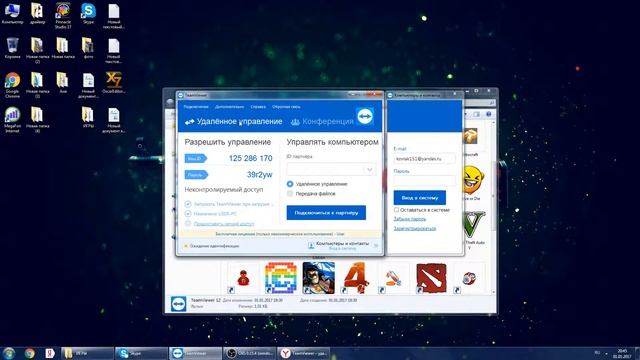Viewport: 640px width, 360px height.
Task: Select the Удалённое управление radio button
Action: click(290, 184)
